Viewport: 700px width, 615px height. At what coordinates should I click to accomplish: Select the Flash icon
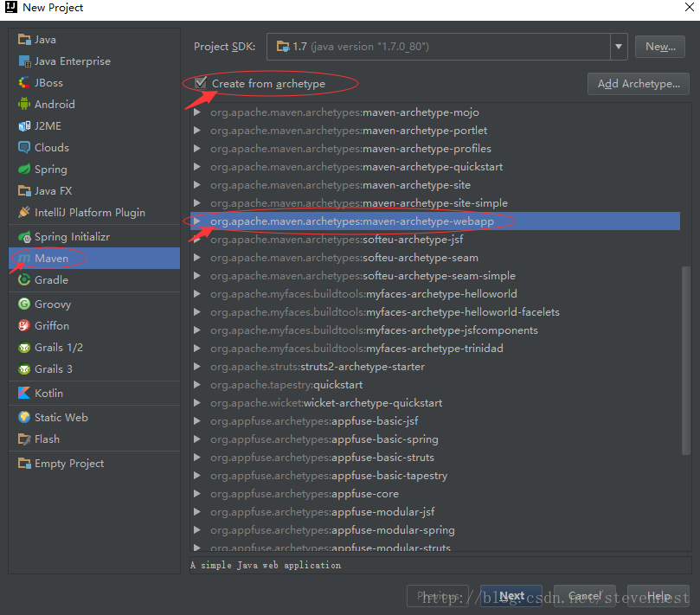tap(24, 439)
